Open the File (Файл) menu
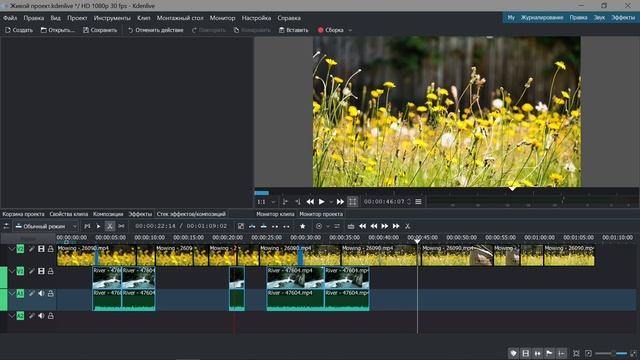This screenshot has height=360, width=640. [10, 18]
